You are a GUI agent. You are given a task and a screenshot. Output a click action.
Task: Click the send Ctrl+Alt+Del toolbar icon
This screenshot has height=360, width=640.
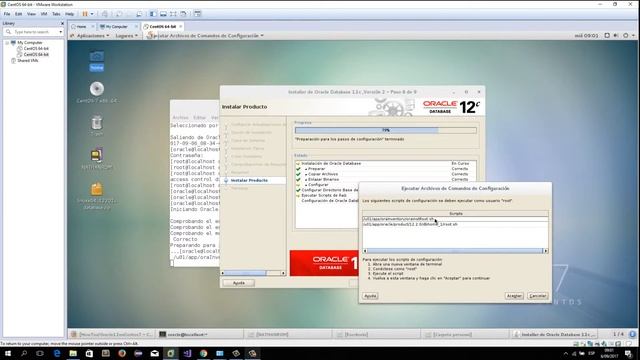[105, 14]
